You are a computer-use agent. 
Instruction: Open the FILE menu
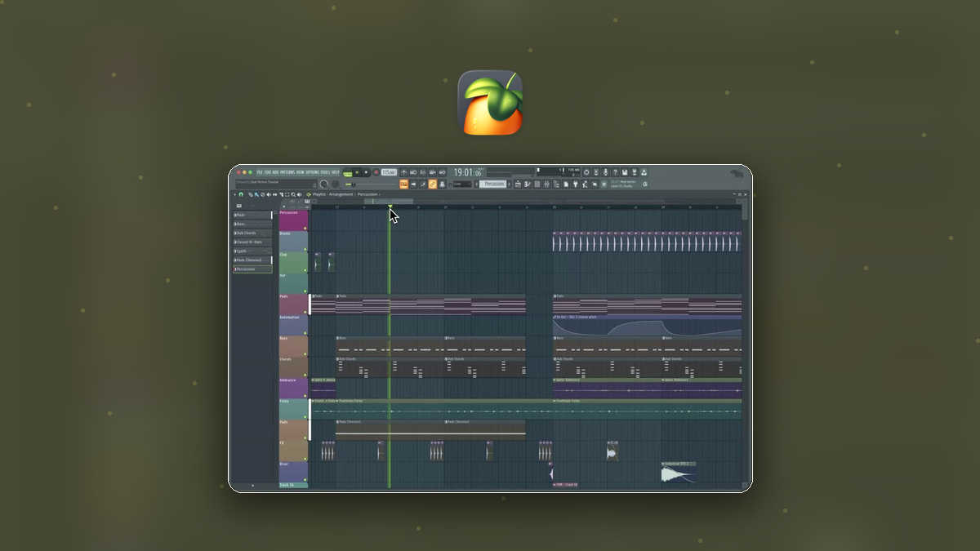pyautogui.click(x=260, y=172)
